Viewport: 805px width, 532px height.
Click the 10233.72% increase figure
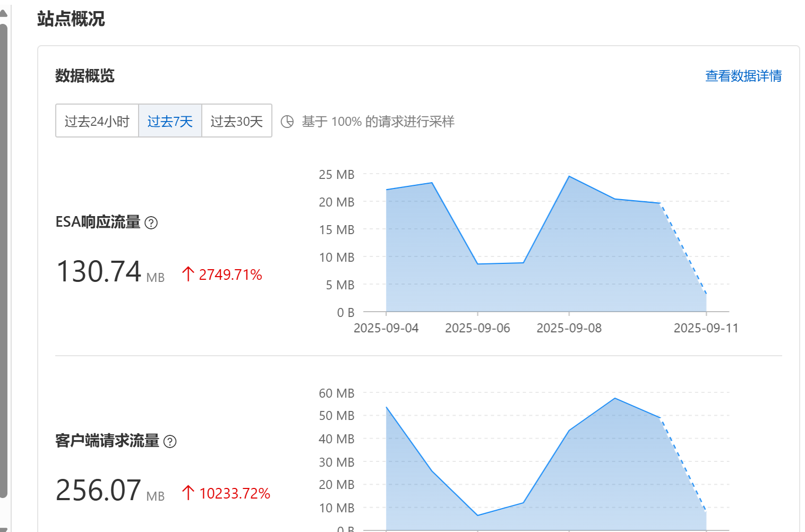coord(235,493)
